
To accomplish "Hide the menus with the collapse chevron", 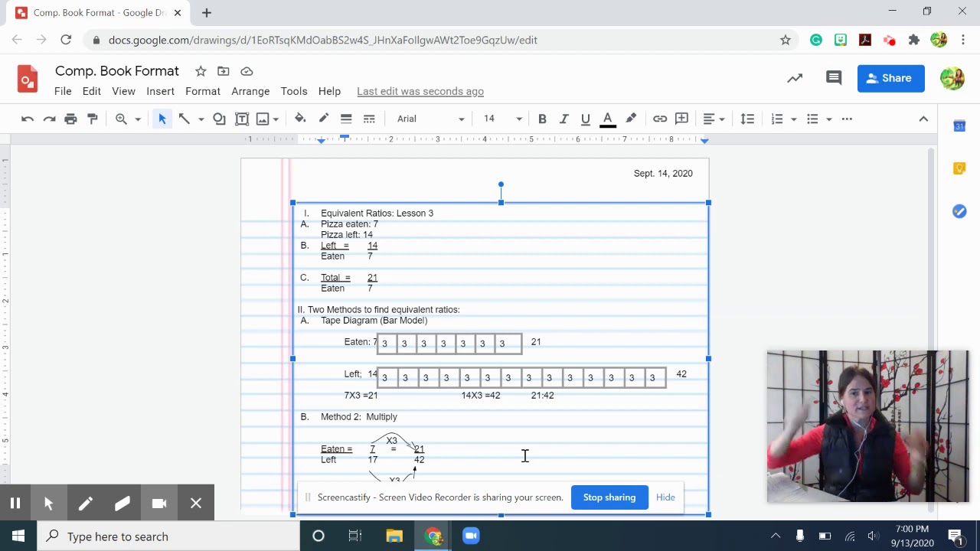I will click(923, 119).
